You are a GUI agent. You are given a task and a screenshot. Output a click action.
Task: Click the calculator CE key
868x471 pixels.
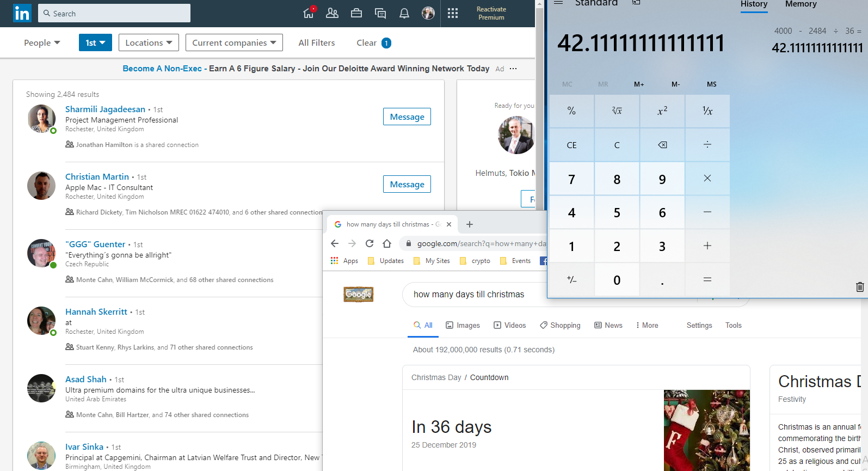(x=571, y=145)
